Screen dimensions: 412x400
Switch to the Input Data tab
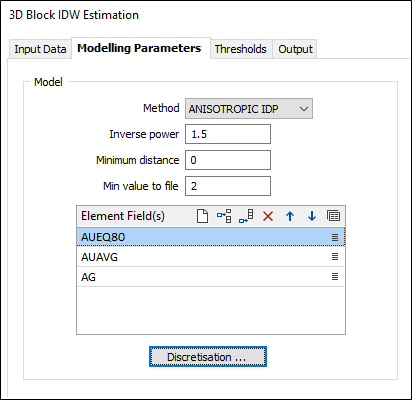click(40, 49)
